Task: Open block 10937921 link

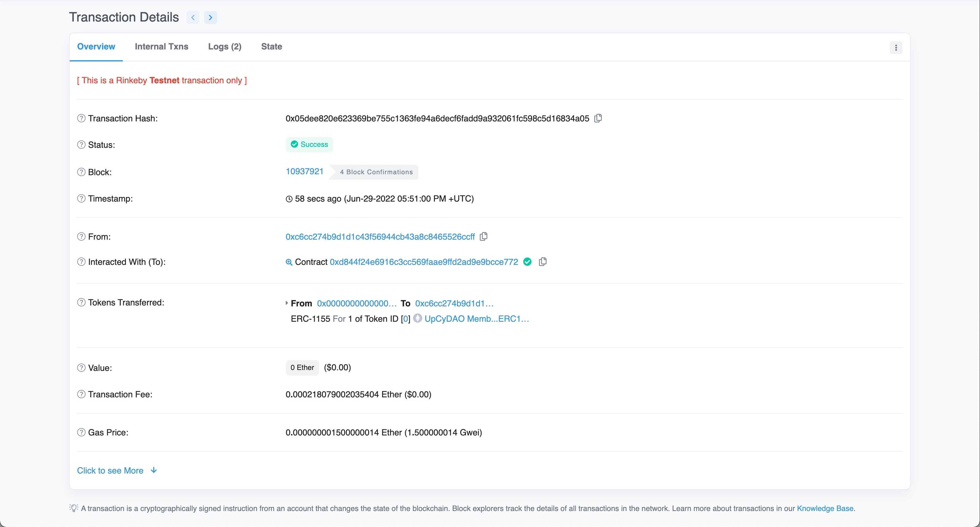Action: (304, 171)
